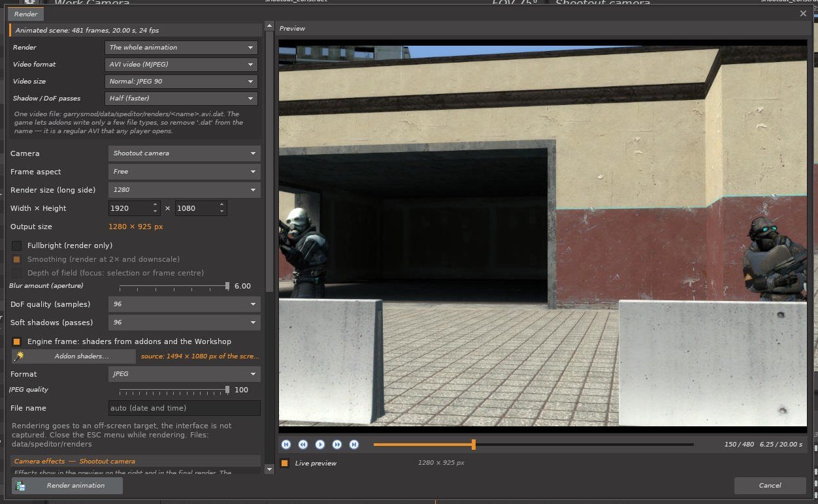Adjust the Blur amount (aperture) slider

click(173, 286)
